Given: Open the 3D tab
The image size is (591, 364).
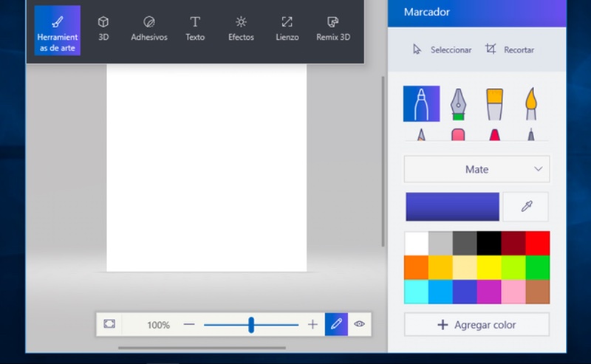Looking at the screenshot, I should (x=103, y=29).
